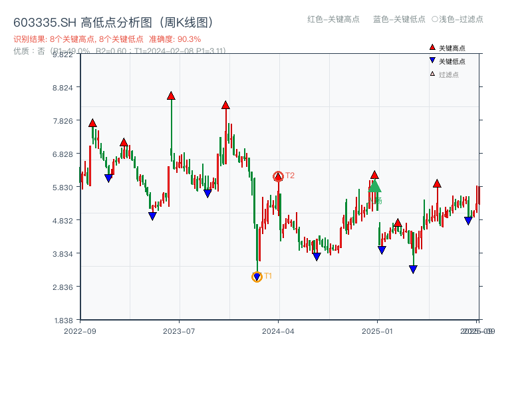Click the 2024-04 x-axis date label
Viewport: 532px width, 399px height.
(x=279, y=331)
